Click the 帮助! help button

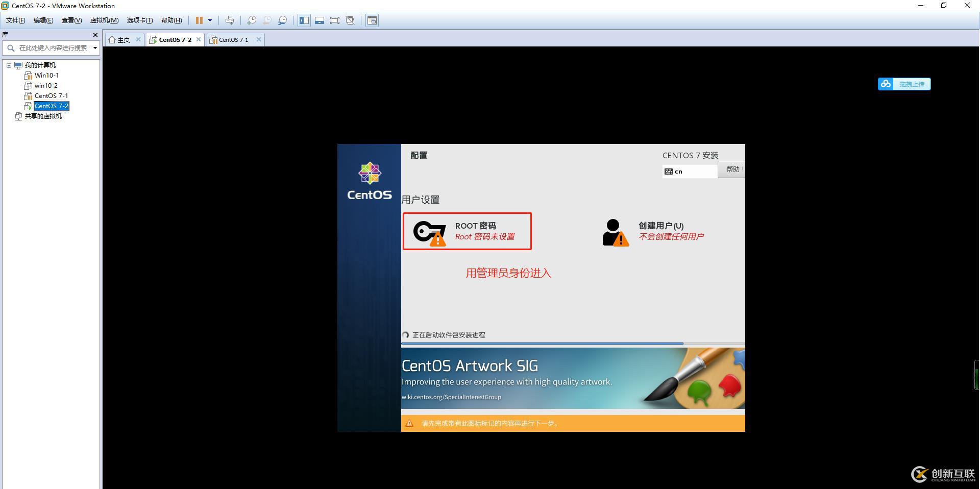coord(731,169)
